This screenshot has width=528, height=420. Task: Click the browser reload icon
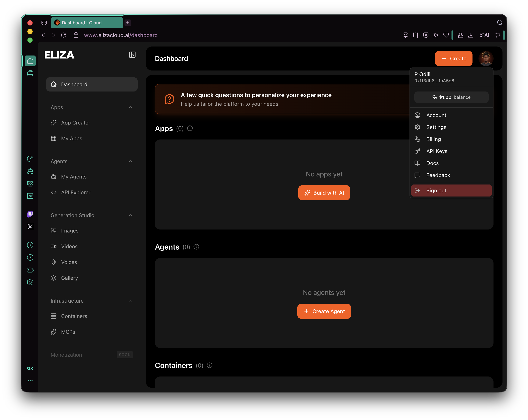64,35
